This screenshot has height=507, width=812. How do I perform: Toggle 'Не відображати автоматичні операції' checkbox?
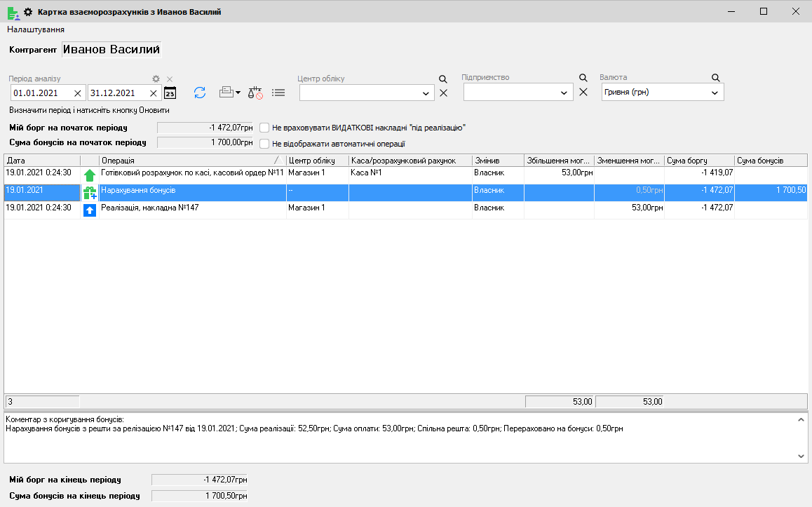pos(265,144)
